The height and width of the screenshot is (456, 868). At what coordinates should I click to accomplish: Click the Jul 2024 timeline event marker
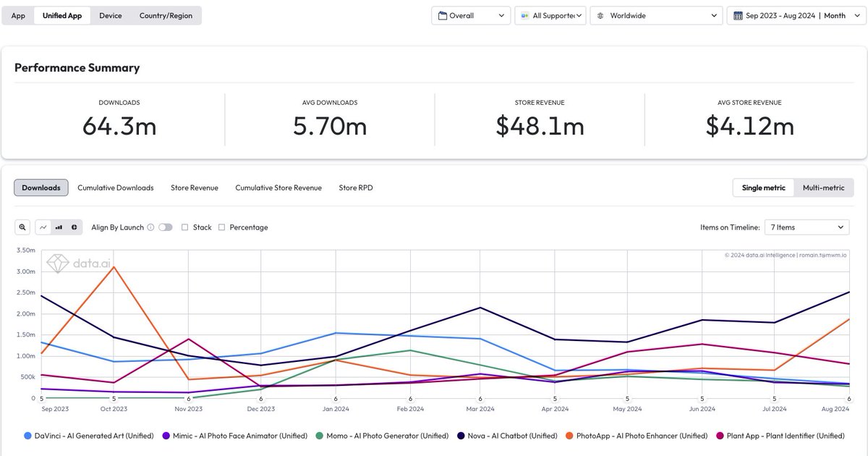pyautogui.click(x=774, y=399)
